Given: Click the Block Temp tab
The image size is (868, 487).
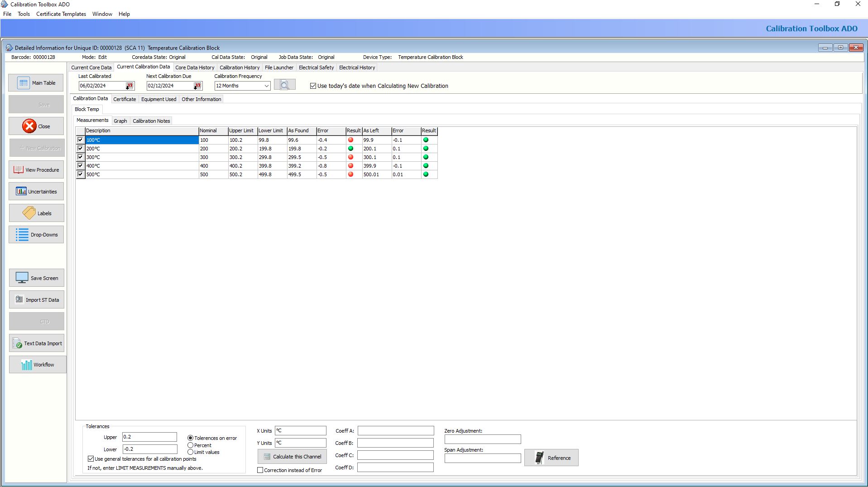Looking at the screenshot, I should [x=87, y=109].
